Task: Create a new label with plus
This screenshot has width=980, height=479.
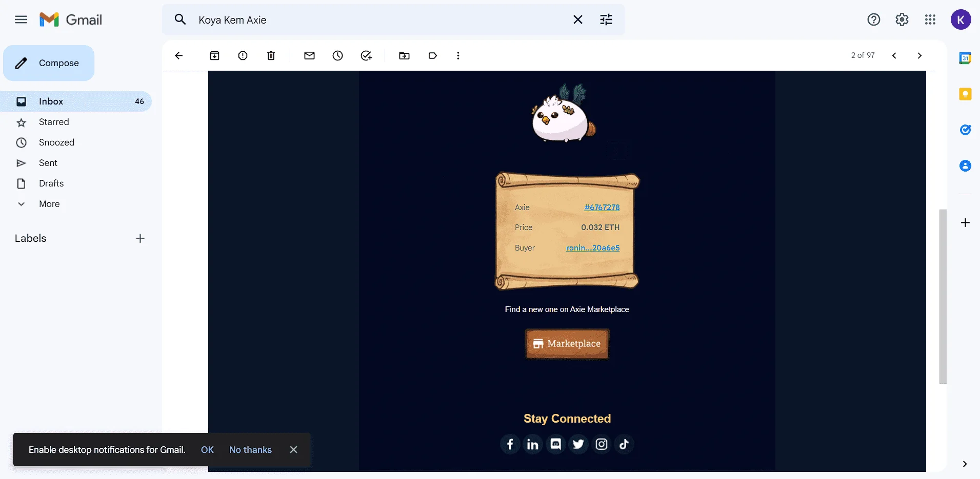Action: pos(140,239)
